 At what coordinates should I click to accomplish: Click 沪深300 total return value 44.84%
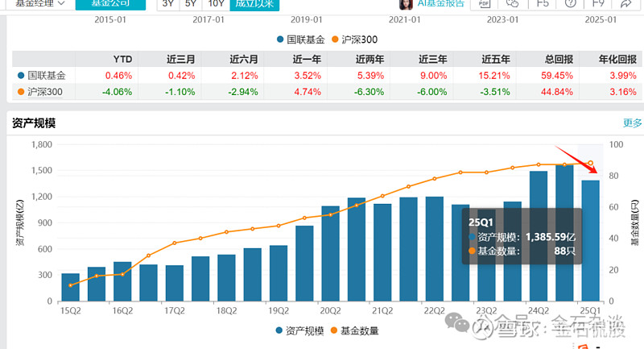tap(557, 92)
